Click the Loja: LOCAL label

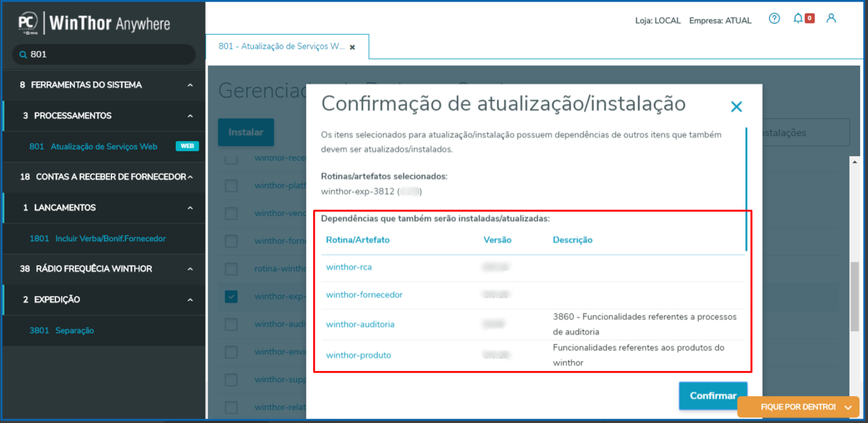658,21
